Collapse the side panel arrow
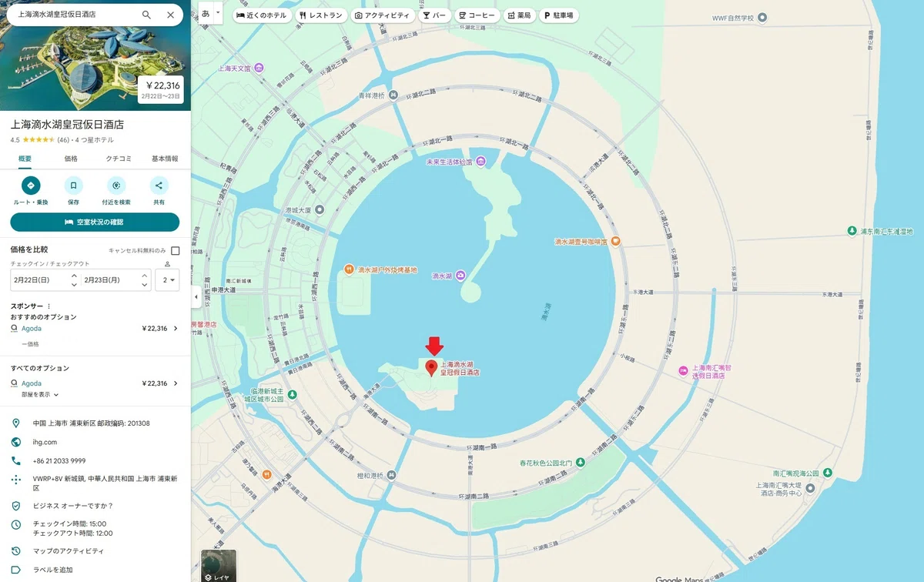The width and height of the screenshot is (924, 582). [x=196, y=296]
